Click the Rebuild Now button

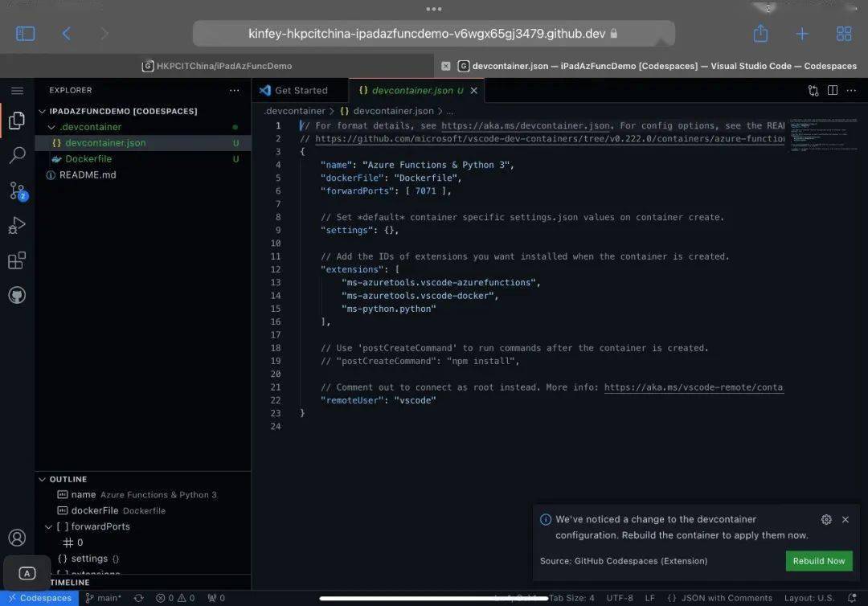pyautogui.click(x=819, y=561)
